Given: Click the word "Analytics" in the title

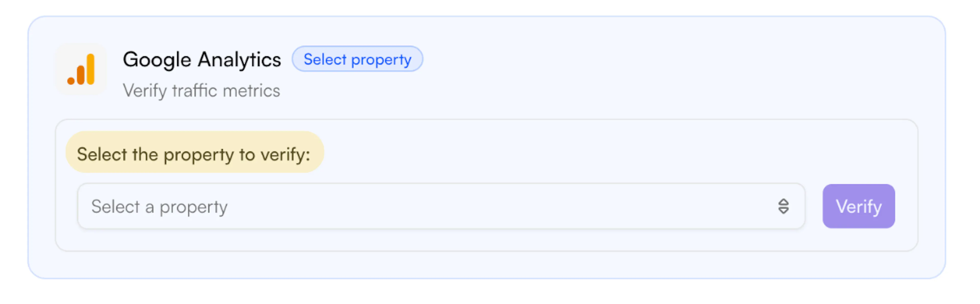Looking at the screenshot, I should pyautogui.click(x=239, y=60).
